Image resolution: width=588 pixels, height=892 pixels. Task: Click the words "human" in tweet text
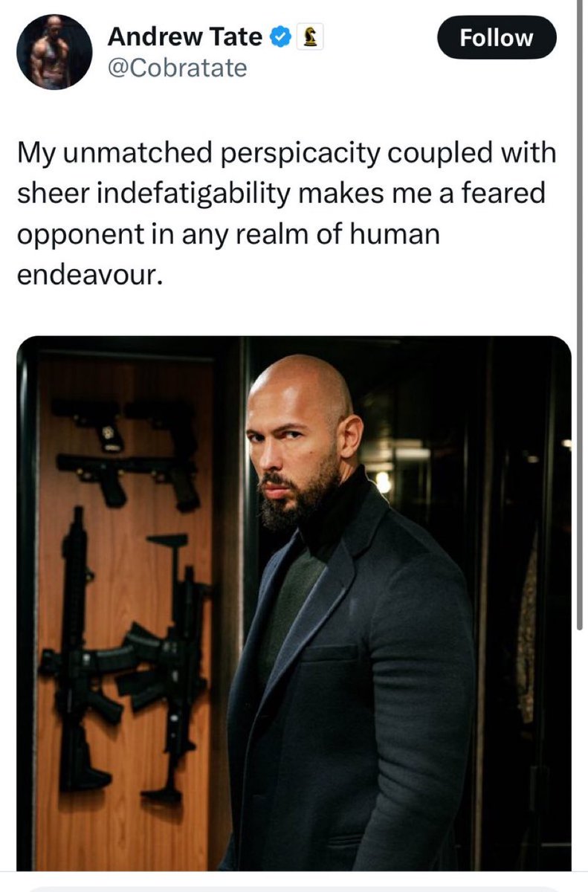[x=399, y=235]
